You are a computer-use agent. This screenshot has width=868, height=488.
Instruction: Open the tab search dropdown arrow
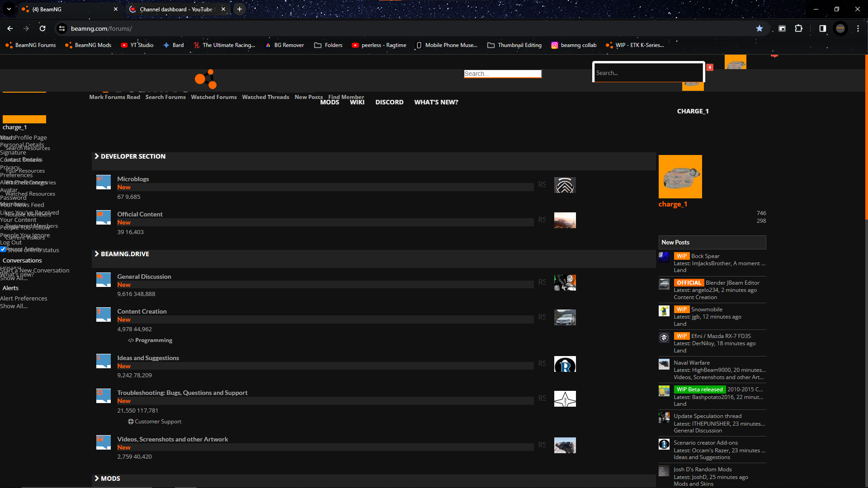point(9,9)
